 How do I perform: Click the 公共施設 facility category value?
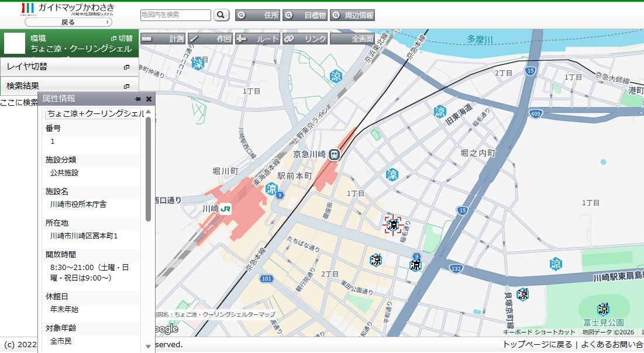[x=64, y=173]
